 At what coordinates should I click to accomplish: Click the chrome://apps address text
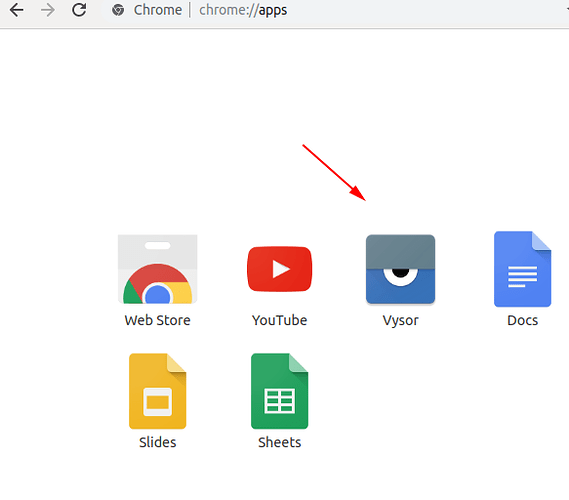(243, 10)
